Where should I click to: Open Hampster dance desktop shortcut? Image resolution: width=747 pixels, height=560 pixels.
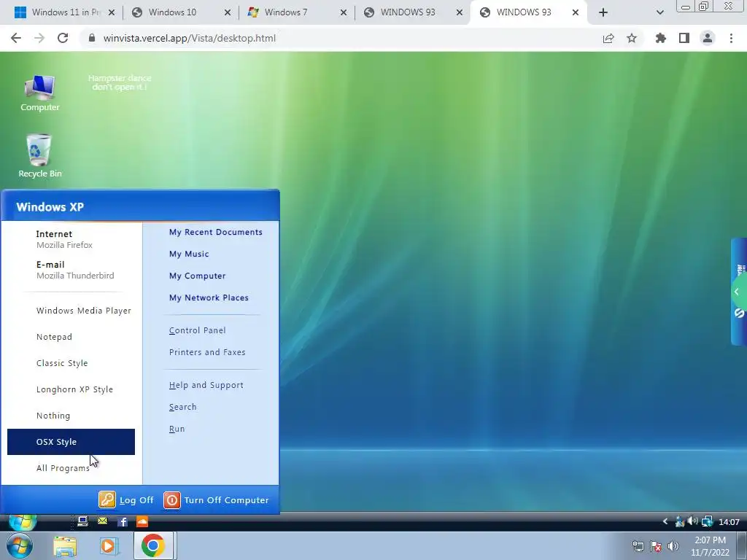(x=120, y=82)
